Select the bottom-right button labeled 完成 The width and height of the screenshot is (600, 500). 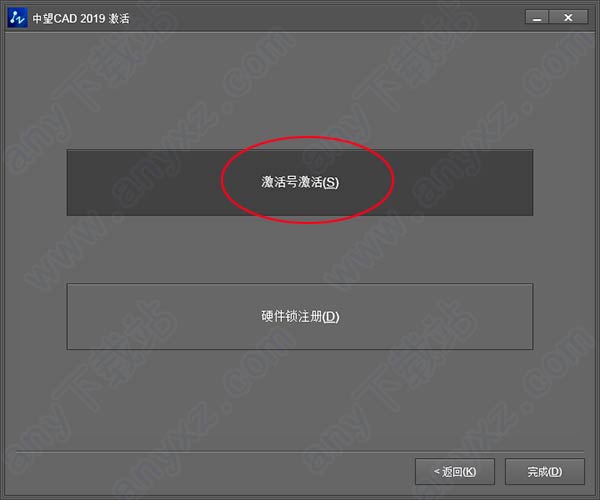pyautogui.click(x=545, y=472)
